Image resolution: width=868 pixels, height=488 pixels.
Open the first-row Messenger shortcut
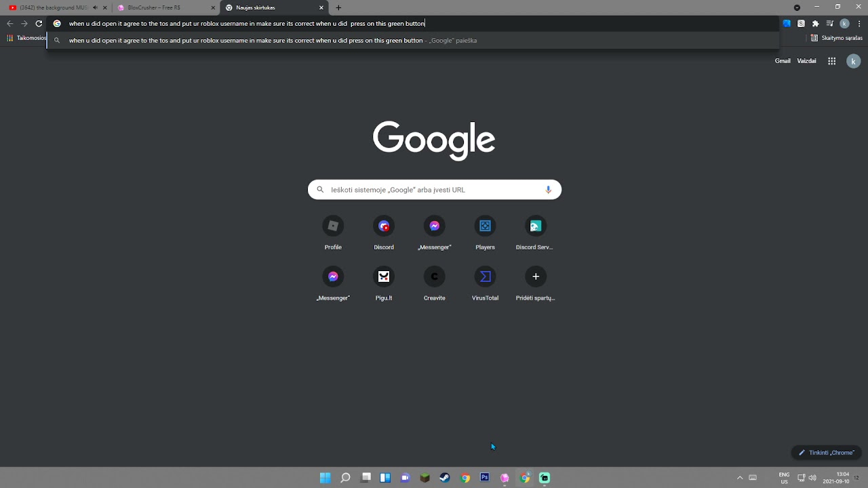pos(434,234)
